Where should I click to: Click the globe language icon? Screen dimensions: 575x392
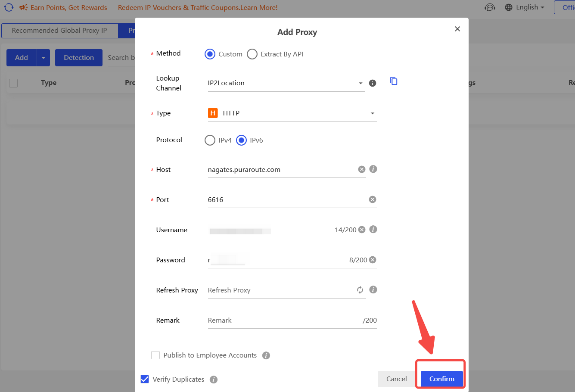(x=509, y=7)
